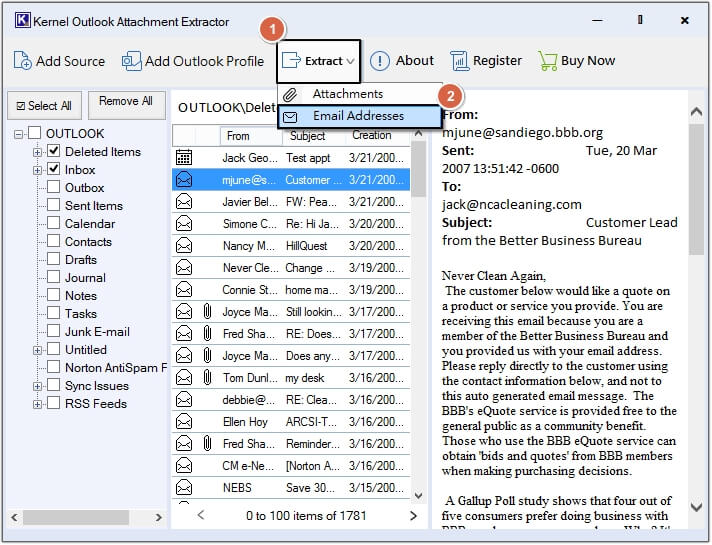This screenshot has width=712, height=545.
Task: Collapse the OUTLOOK tree root node
Action: pos(18,134)
